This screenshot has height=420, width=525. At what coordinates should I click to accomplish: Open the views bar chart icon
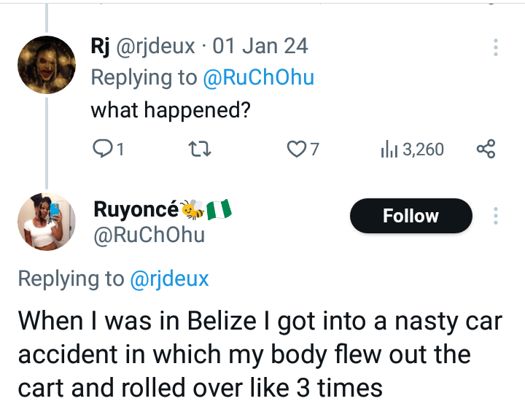pos(389,149)
